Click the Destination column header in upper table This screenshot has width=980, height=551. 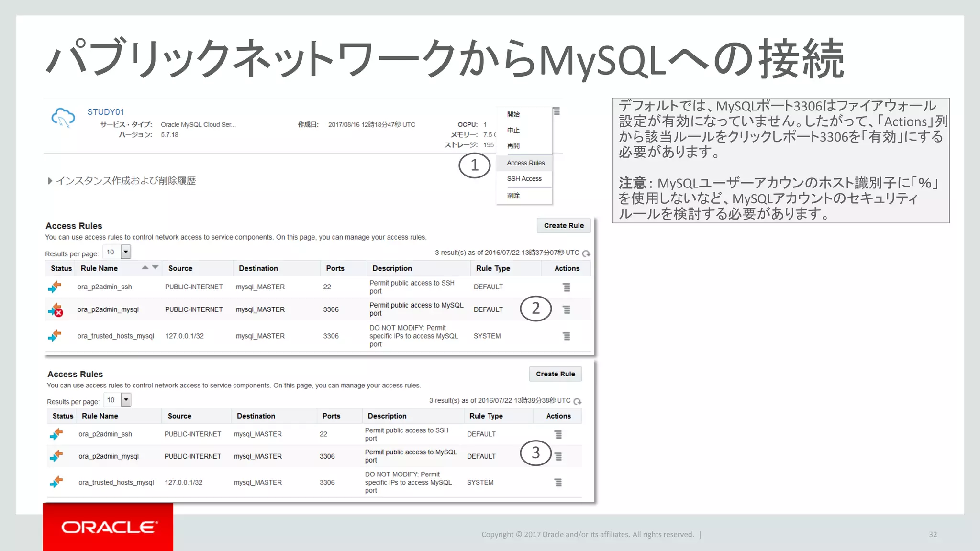coord(258,268)
